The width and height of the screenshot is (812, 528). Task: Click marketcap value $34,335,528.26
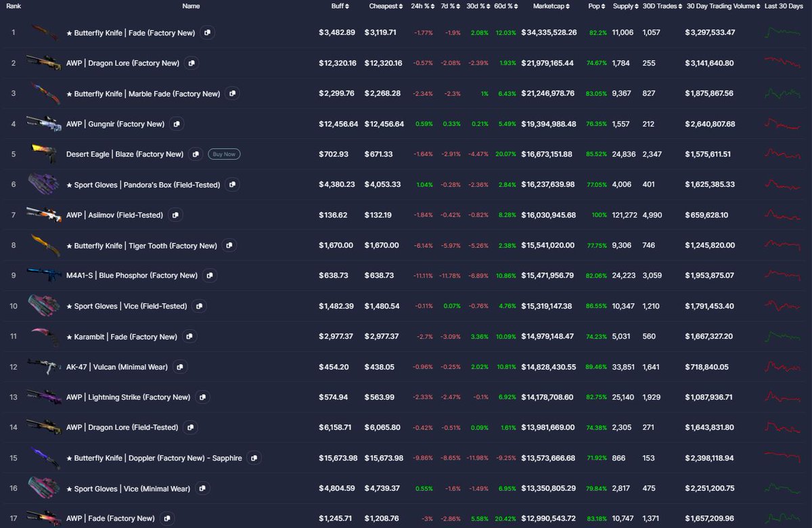pyautogui.click(x=549, y=32)
